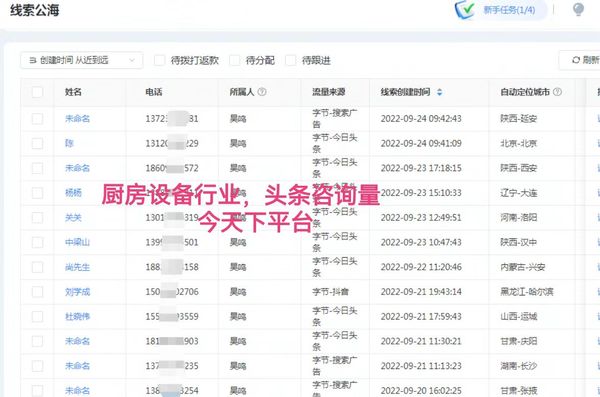Image resolution: width=600 pixels, height=397 pixels.
Task: Click the 流量来源 column header
Action: (x=329, y=92)
